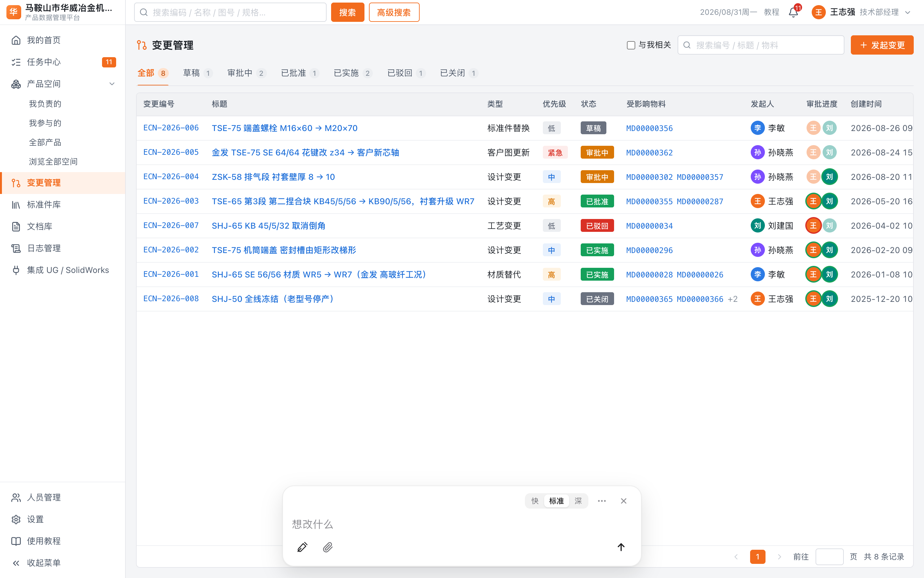The height and width of the screenshot is (578, 924).
Task: Open 任务中心 in the sidebar
Action: 63,62
